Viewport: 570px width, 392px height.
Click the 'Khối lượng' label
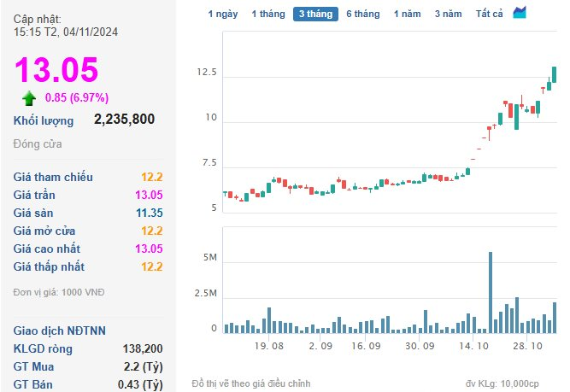44,120
